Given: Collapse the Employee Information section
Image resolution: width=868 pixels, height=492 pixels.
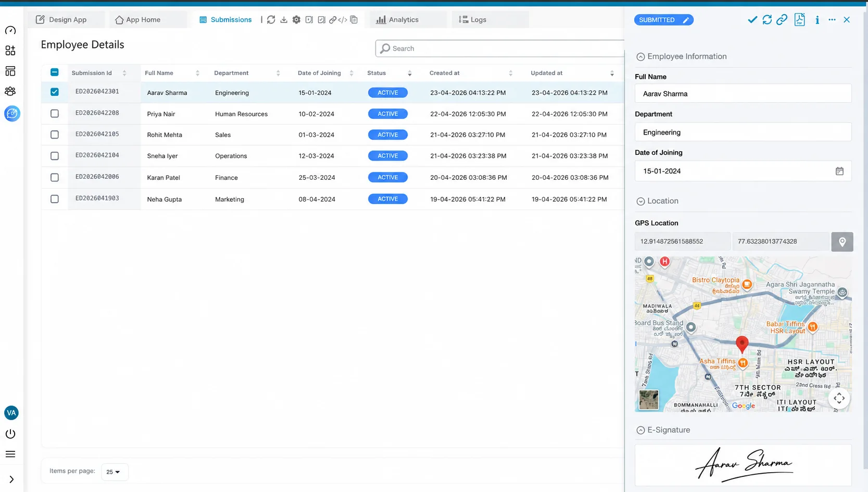Looking at the screenshot, I should 640,57.
